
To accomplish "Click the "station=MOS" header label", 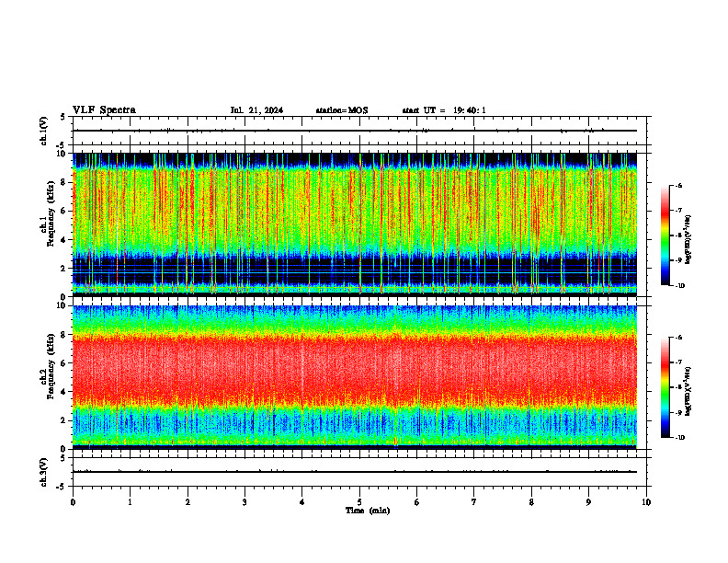I will pos(342,110).
